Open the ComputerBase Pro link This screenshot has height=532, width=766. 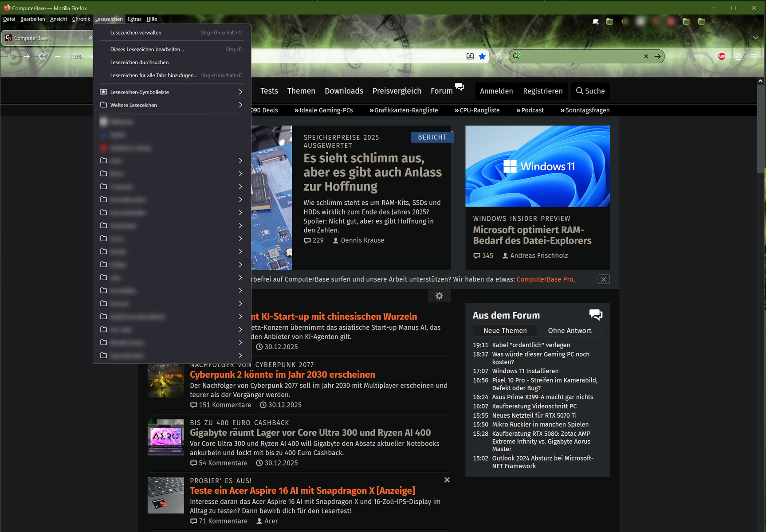545,279
